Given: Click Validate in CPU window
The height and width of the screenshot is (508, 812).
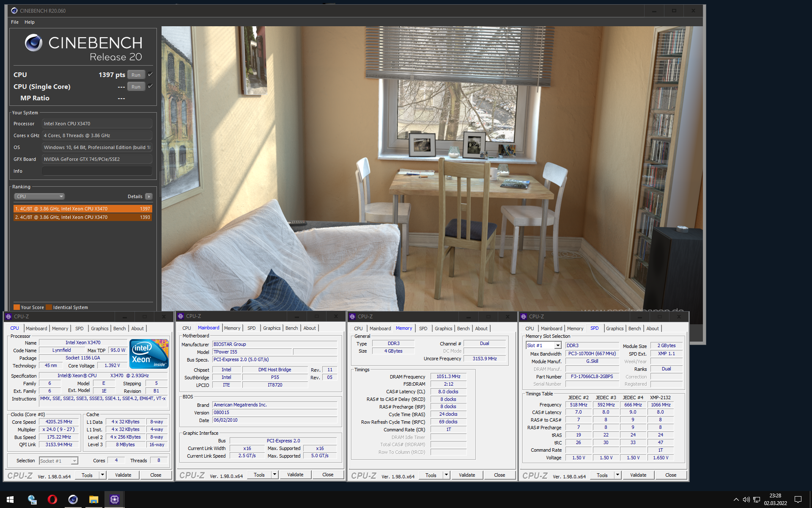Looking at the screenshot, I should click(123, 475).
